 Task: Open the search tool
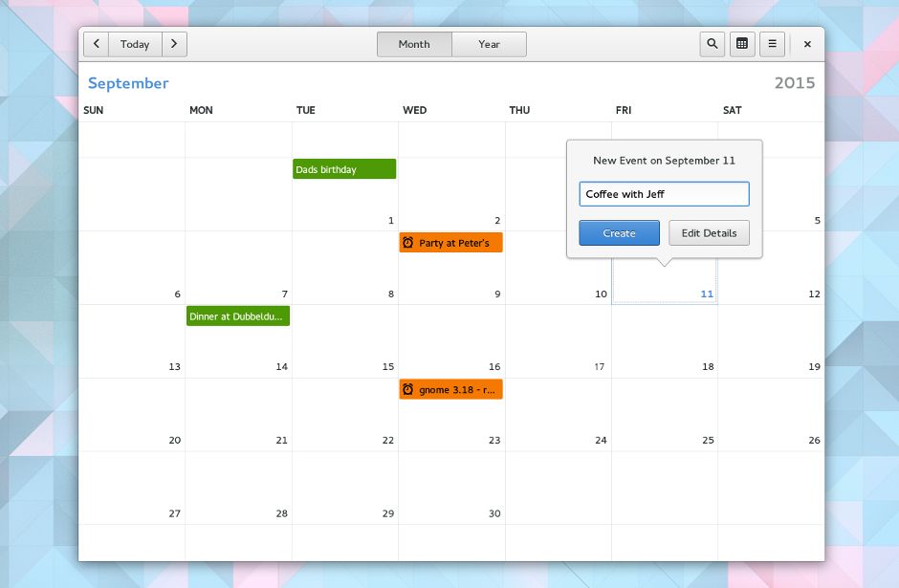[712, 44]
